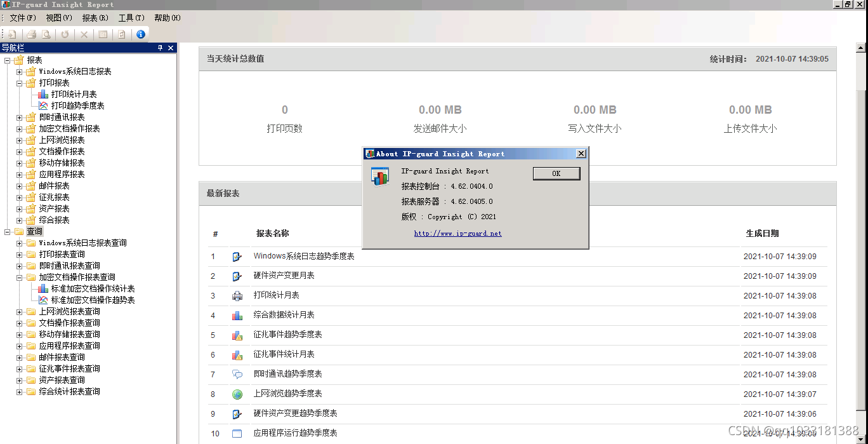The height and width of the screenshot is (444, 868).
Task: Open print preview from the toolbar
Action: [x=46, y=34]
